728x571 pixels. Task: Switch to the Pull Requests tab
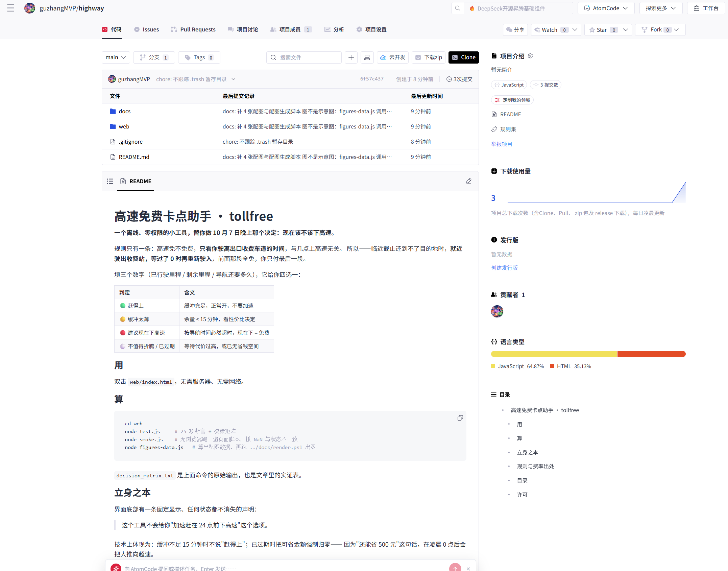coord(193,29)
